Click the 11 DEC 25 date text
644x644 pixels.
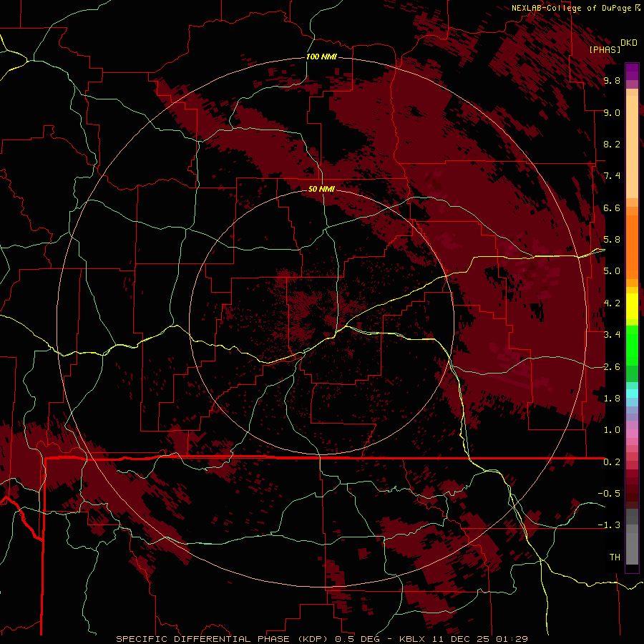click(462, 639)
